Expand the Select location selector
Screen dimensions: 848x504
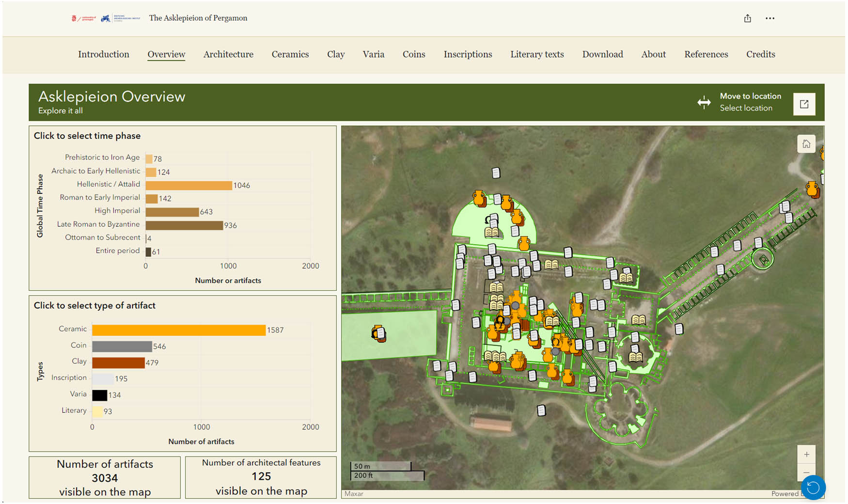(746, 108)
